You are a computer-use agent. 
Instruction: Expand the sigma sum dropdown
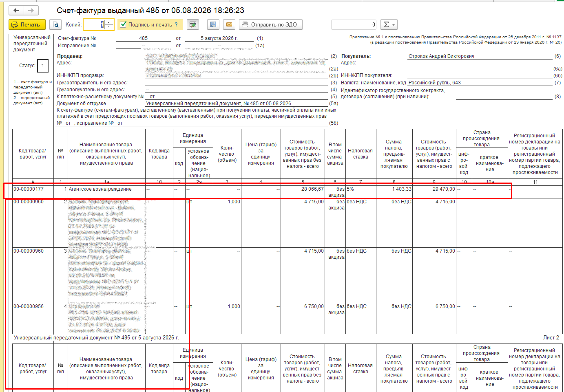(389, 25)
